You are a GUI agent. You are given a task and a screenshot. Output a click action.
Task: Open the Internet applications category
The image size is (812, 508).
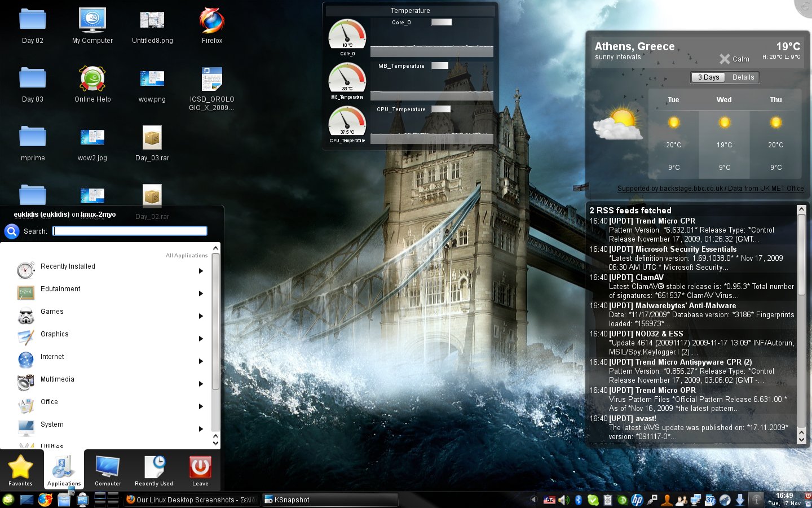111,360
